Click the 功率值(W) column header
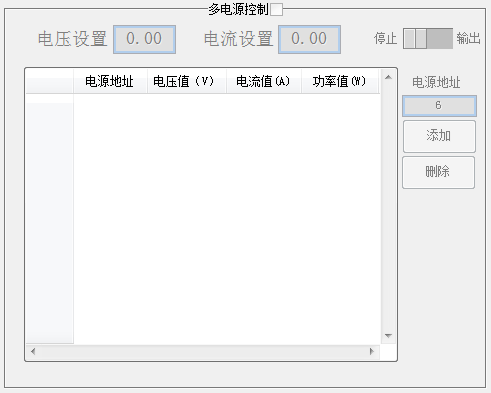491x393 pixels. coord(340,81)
